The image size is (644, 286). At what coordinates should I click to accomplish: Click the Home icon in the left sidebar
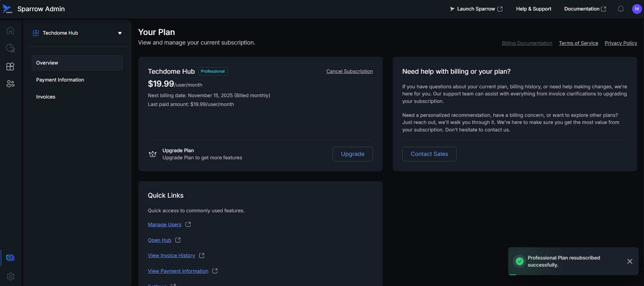(10, 31)
